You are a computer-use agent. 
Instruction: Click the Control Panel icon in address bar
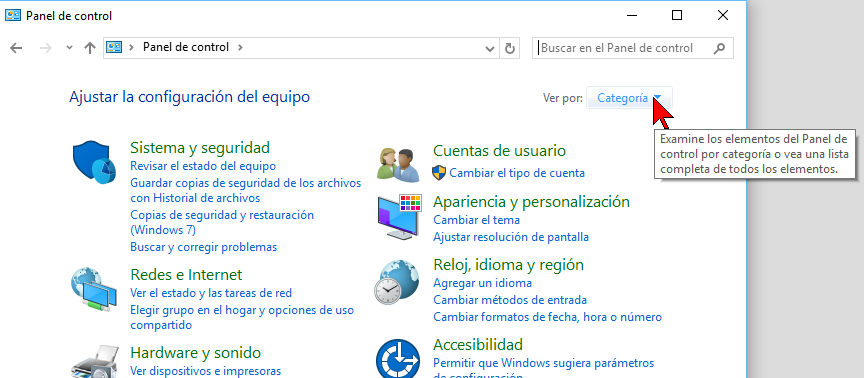point(114,47)
